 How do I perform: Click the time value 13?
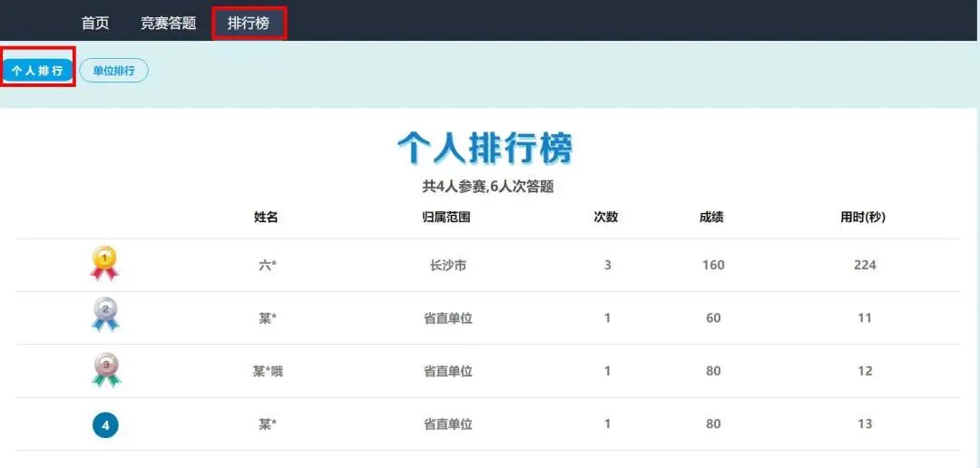point(865,424)
